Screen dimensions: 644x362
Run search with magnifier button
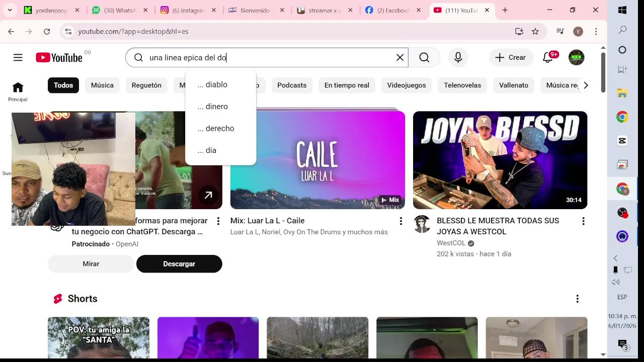[x=424, y=57]
